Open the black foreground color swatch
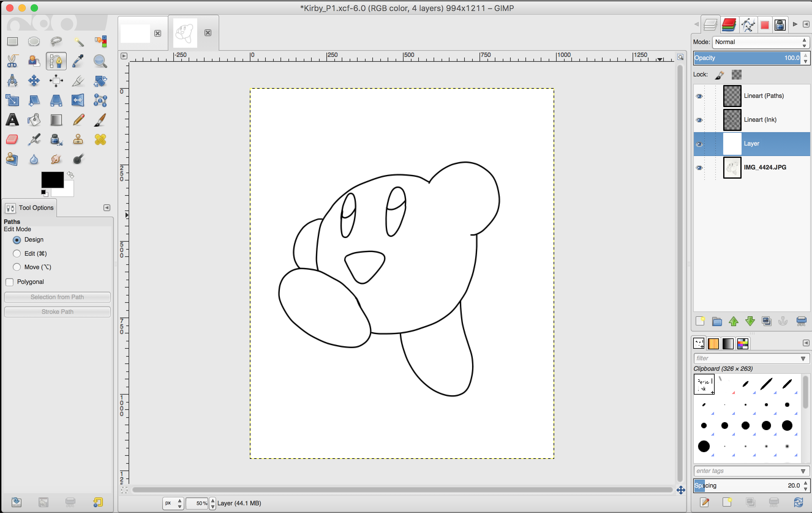 click(52, 180)
